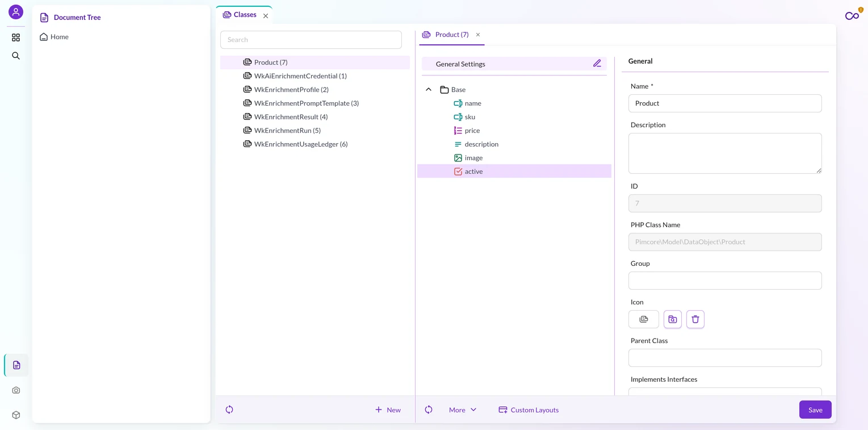Close the Classes tab

coord(266,16)
